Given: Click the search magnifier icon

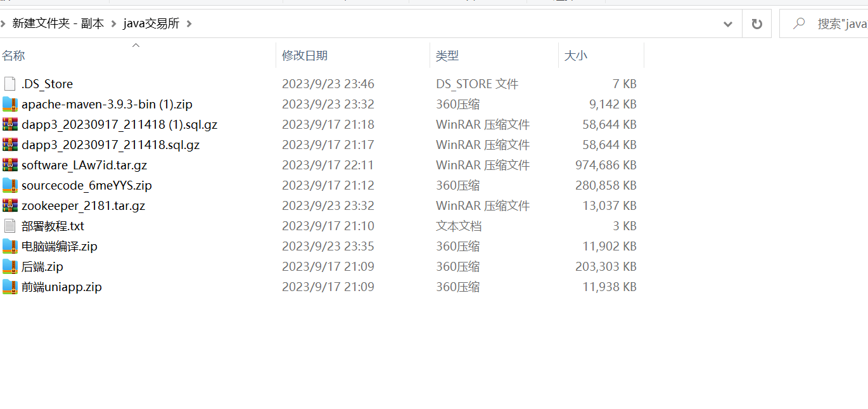Looking at the screenshot, I should coord(799,23).
